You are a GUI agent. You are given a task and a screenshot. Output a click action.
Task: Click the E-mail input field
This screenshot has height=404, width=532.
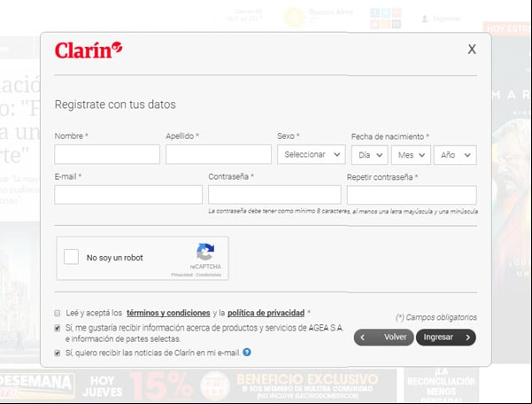point(128,195)
